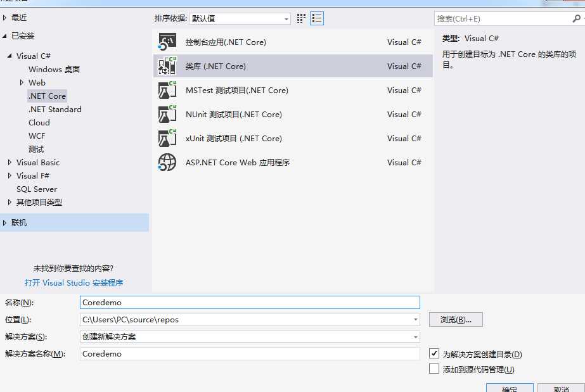The height and width of the screenshot is (392, 585).
Task: Select the 测试 tree item
Action: coord(36,149)
